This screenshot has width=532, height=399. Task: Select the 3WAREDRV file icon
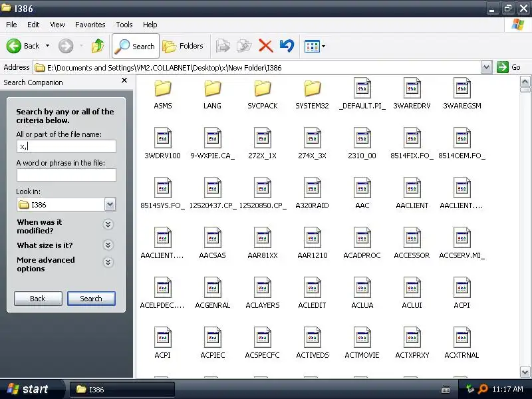tap(412, 88)
